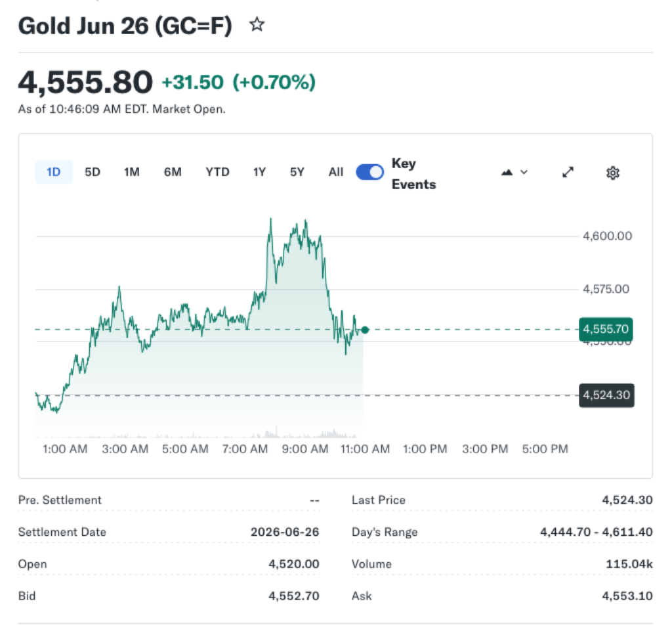
Task: Open the chart settings gear
Action: pyautogui.click(x=613, y=172)
